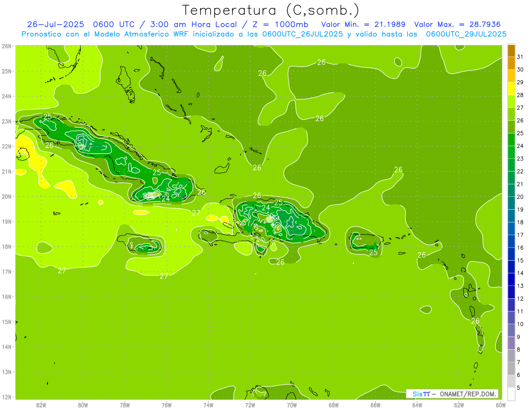The width and height of the screenshot is (532, 411).
Task: Click the color scale label "18"
Action: tap(520, 222)
